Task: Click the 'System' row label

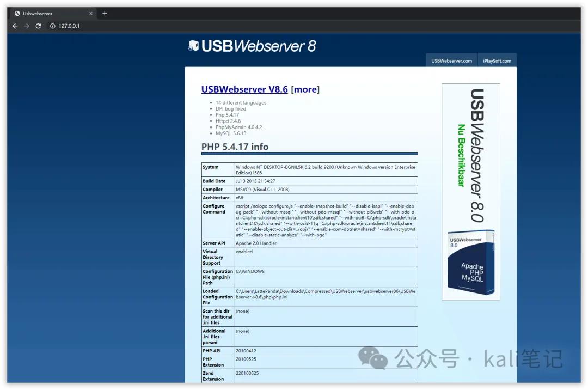Action: (x=210, y=167)
